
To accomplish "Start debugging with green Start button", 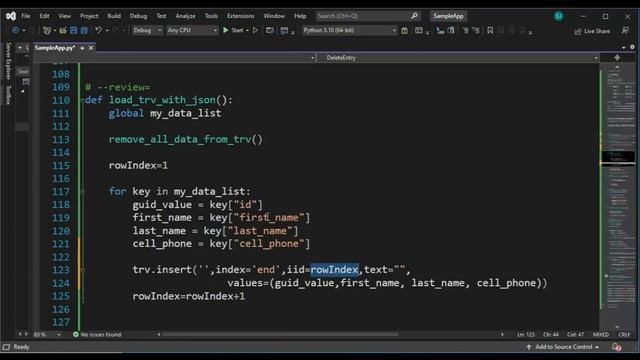I will pos(233,30).
